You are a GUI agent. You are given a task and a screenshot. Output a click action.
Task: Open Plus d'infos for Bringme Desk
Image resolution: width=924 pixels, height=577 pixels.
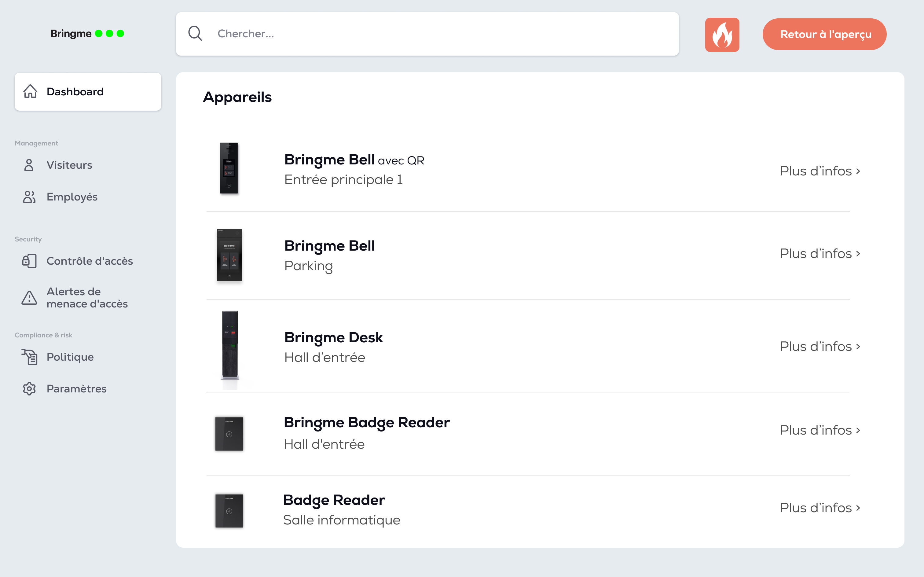pos(820,347)
